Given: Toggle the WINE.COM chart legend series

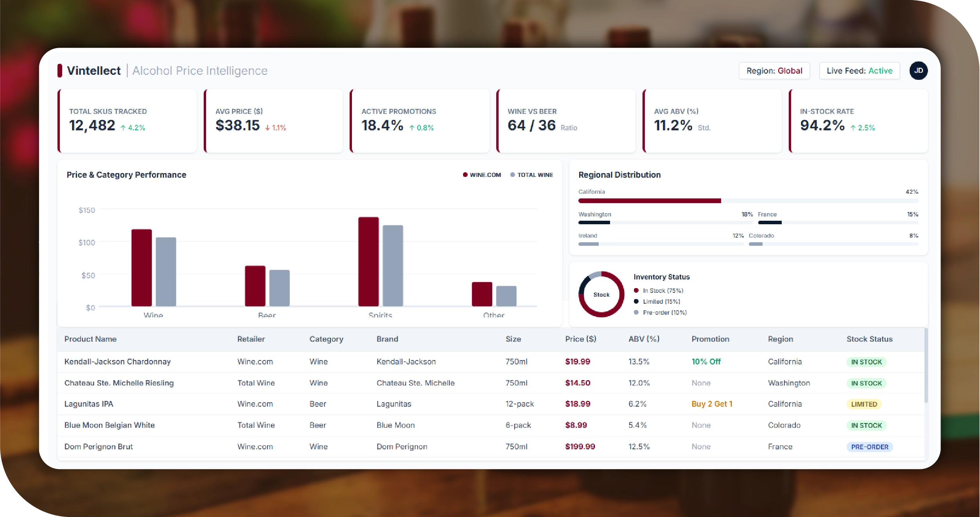Looking at the screenshot, I should 482,175.
